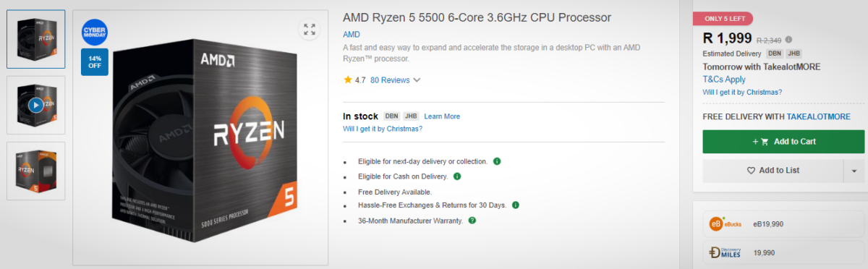This screenshot has height=269, width=868.
Task: Select the third open-box thumbnail
Action: (x=35, y=171)
